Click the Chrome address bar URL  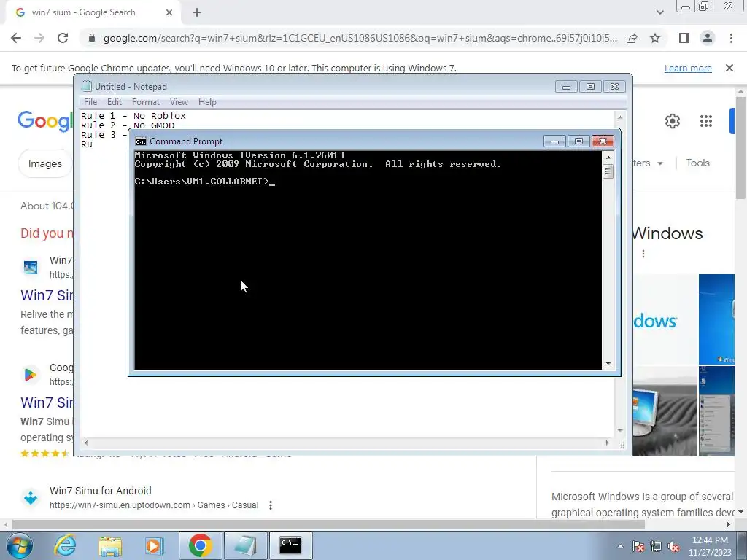360,38
